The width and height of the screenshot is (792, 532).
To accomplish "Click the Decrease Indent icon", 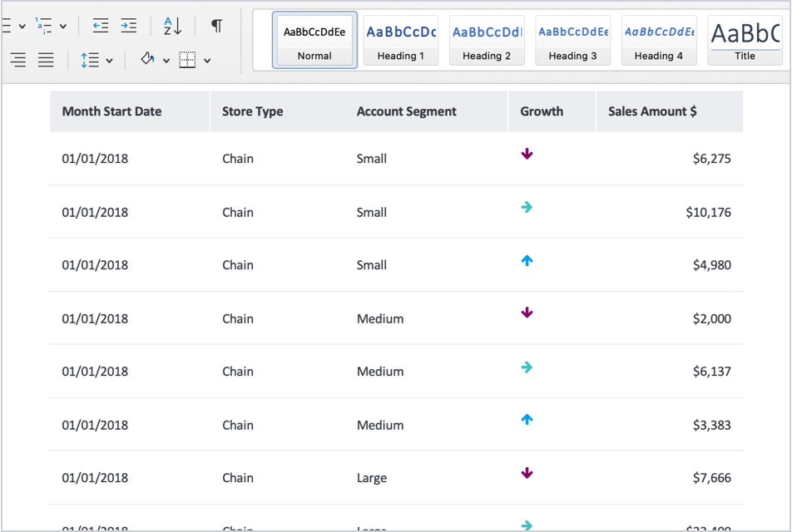I will coord(101,26).
